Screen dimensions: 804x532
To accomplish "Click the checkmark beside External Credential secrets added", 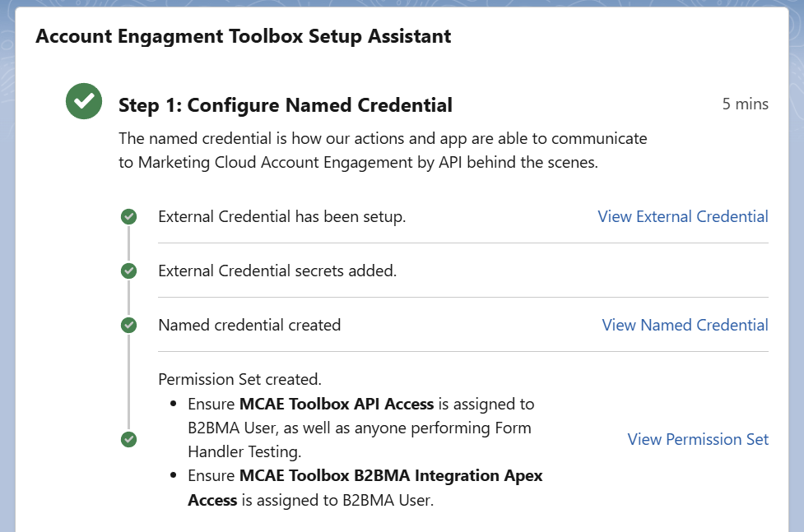I will pyautogui.click(x=128, y=271).
